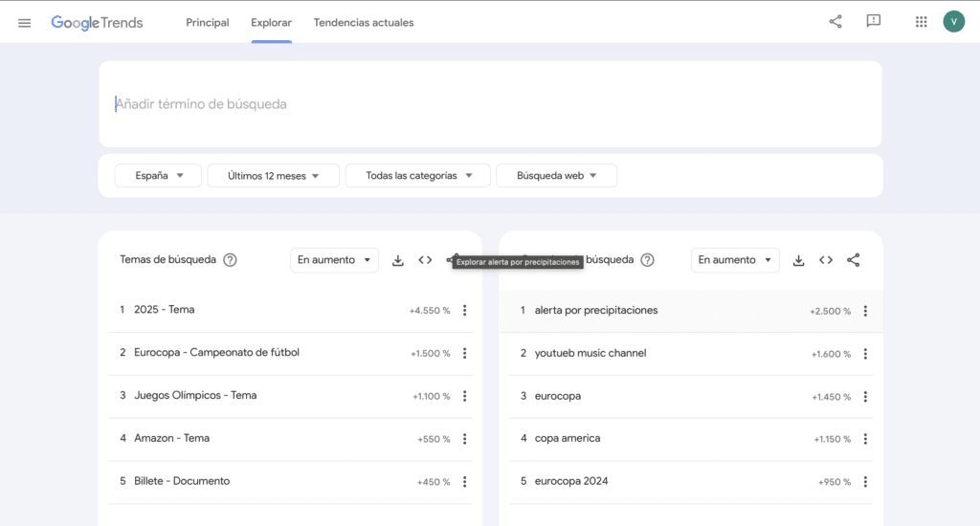Image resolution: width=980 pixels, height=526 pixels.
Task: Explore youtueb music channel query
Action: (x=590, y=353)
